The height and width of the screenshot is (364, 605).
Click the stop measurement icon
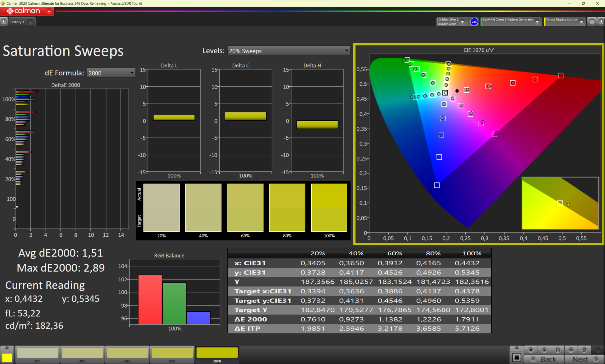531,350
